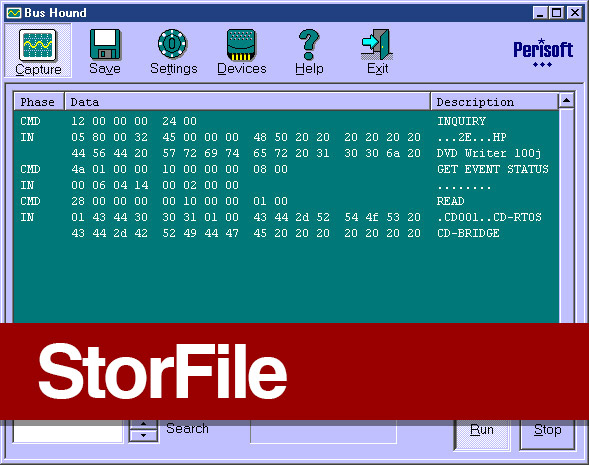The image size is (589, 465).
Task: Open the Capture oscilloscope icon
Action: pyautogui.click(x=38, y=45)
